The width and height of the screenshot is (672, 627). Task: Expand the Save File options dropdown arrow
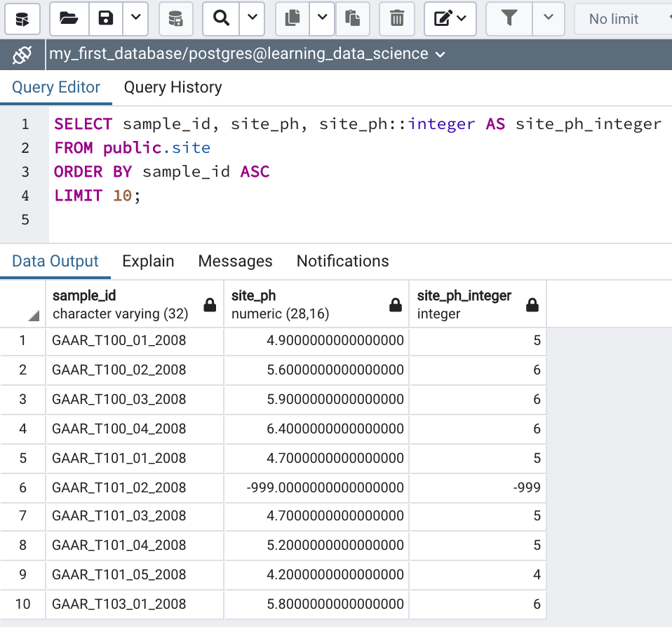(135, 19)
